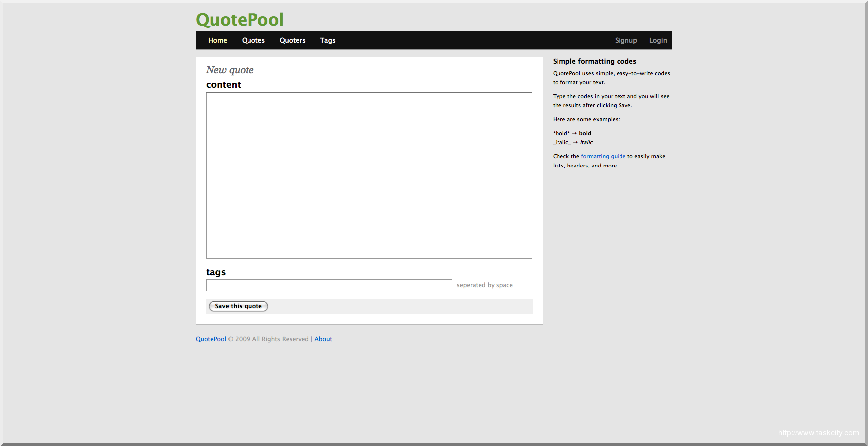The image size is (868, 446).
Task: Focus the quote content text area
Action: tap(369, 175)
